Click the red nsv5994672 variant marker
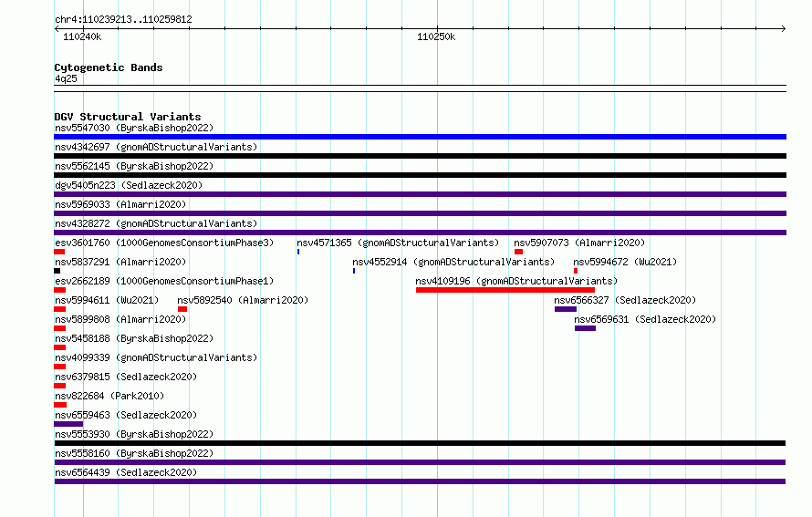The width and height of the screenshot is (812, 517). tap(576, 271)
